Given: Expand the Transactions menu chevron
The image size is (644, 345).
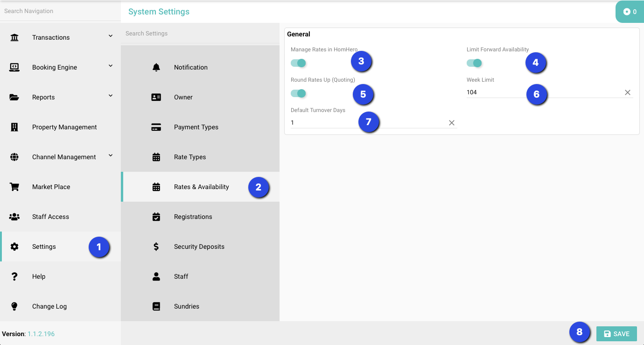Looking at the screenshot, I should coord(111,36).
